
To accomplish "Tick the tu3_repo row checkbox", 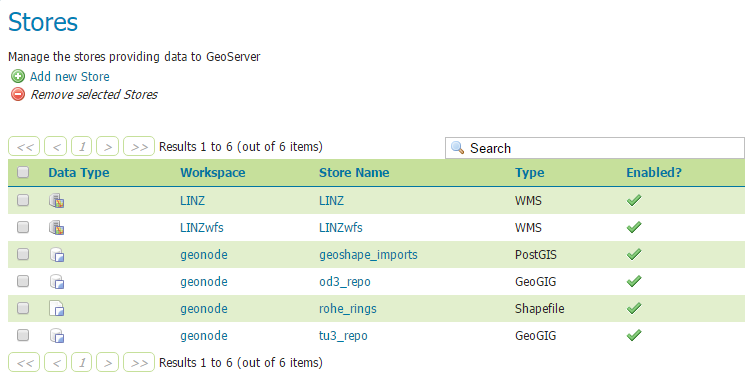I will pos(23,335).
